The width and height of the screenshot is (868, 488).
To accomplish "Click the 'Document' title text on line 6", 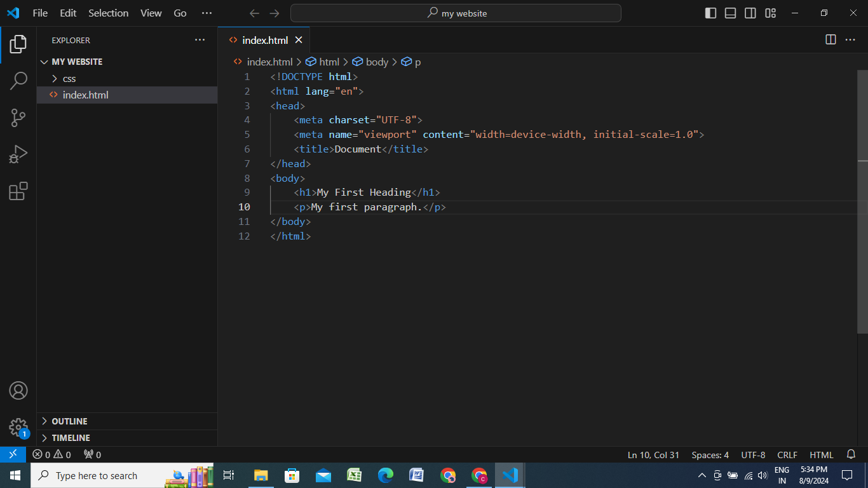I will pos(358,149).
